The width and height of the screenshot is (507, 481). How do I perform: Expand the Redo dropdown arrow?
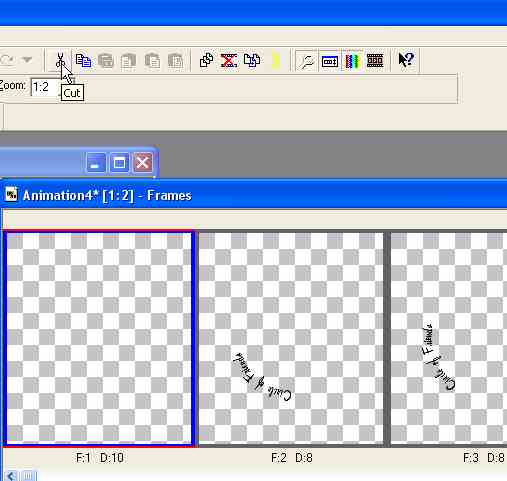[27, 60]
